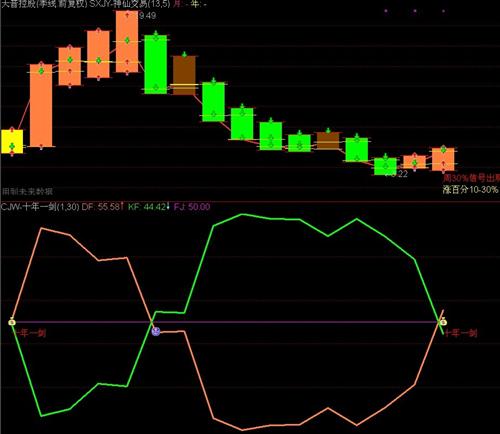Click the red '周30%信号出现' signal text
Image resolution: width=500 pixels, height=434 pixels.
pyautogui.click(x=471, y=178)
